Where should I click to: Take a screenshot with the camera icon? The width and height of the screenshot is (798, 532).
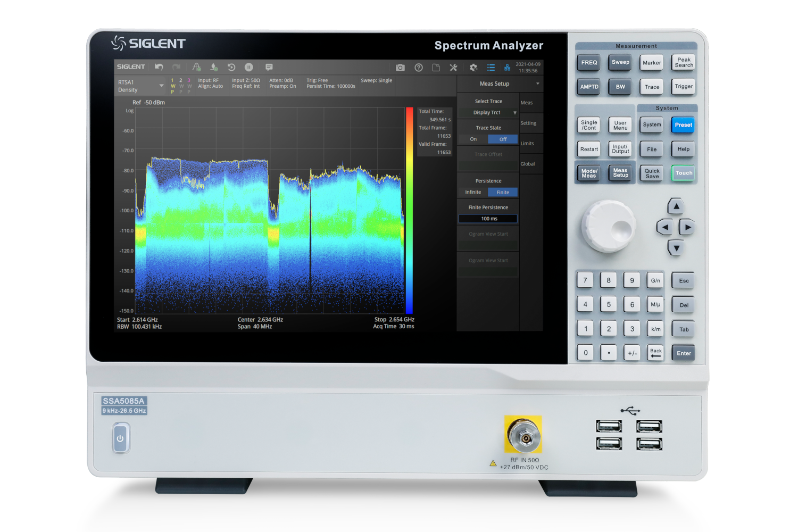tap(400, 68)
